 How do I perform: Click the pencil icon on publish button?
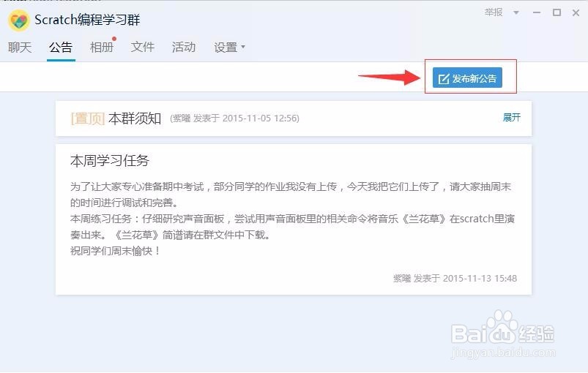(444, 79)
